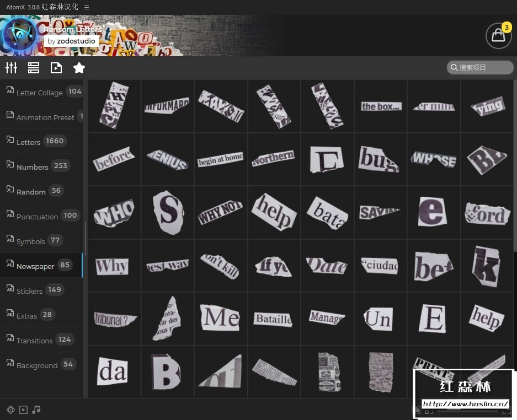Click the video preview icon in bottom bar
The image size is (517, 420).
point(23,410)
